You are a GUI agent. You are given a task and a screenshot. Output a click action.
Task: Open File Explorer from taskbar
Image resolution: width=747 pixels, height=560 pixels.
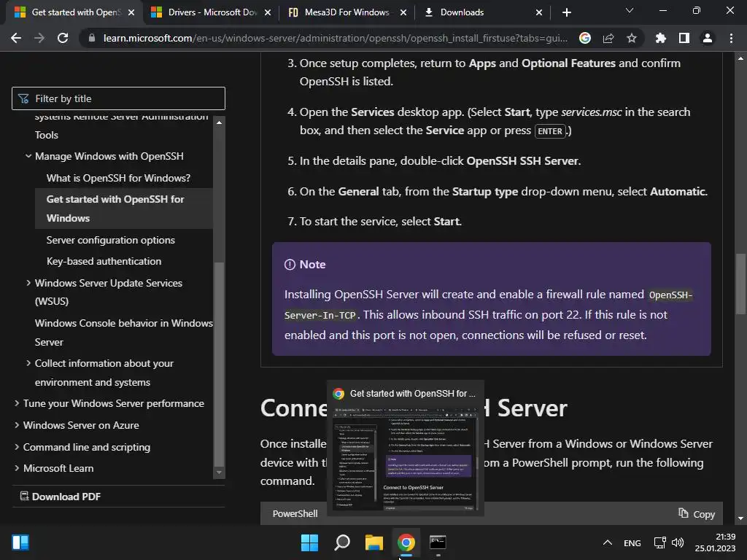tap(374, 542)
